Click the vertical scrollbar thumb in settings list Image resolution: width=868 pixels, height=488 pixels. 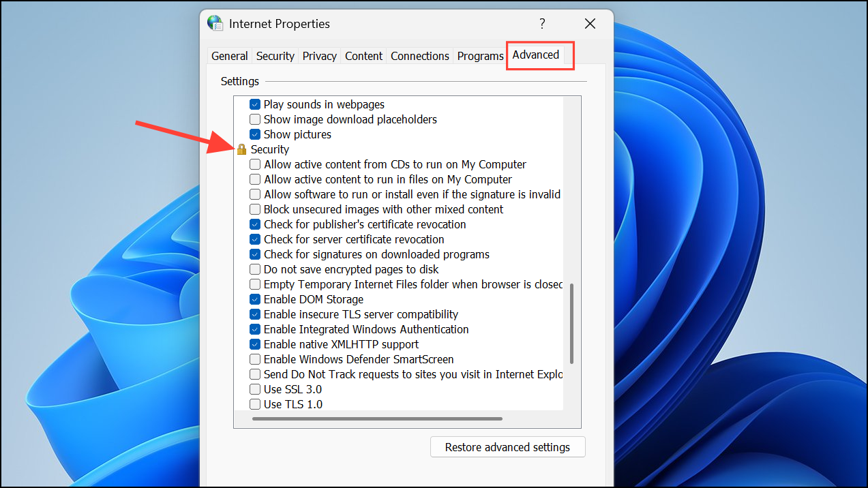tap(571, 324)
